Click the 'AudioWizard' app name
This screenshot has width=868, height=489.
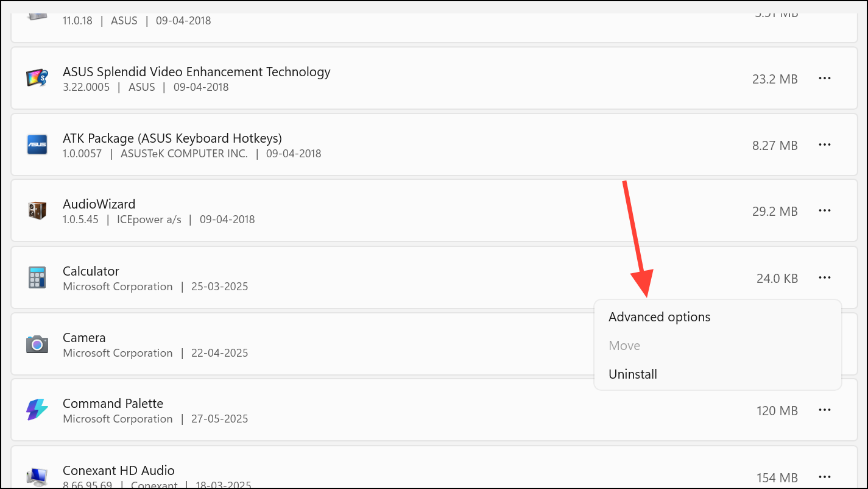click(x=99, y=204)
